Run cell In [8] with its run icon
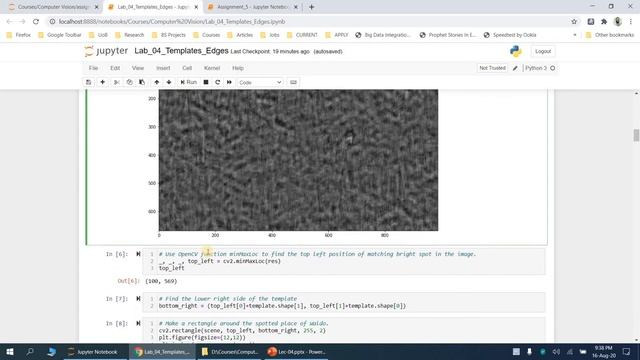Screen dimensions: 640x360 [138, 323]
